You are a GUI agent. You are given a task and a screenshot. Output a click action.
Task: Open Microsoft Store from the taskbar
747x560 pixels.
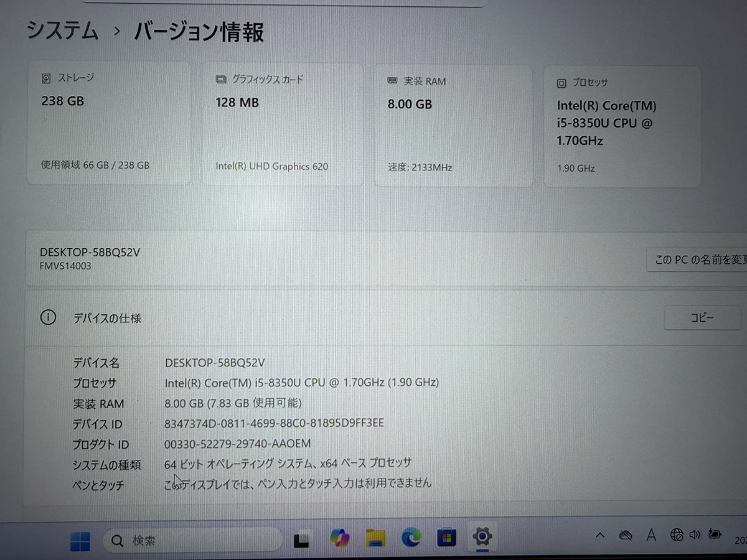(446, 536)
